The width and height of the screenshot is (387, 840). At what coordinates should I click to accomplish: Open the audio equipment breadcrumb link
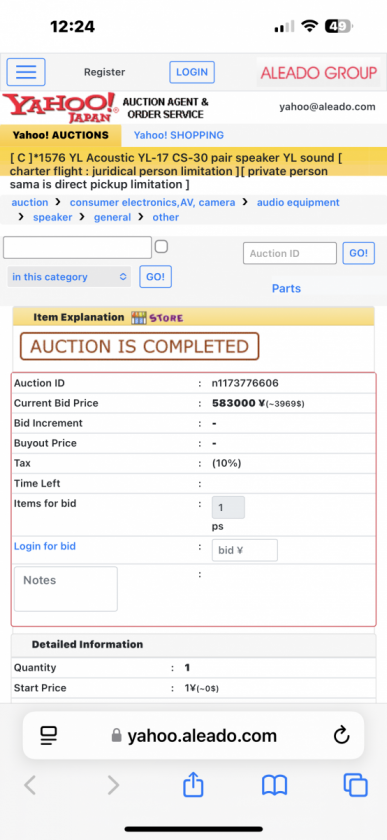[x=298, y=202]
